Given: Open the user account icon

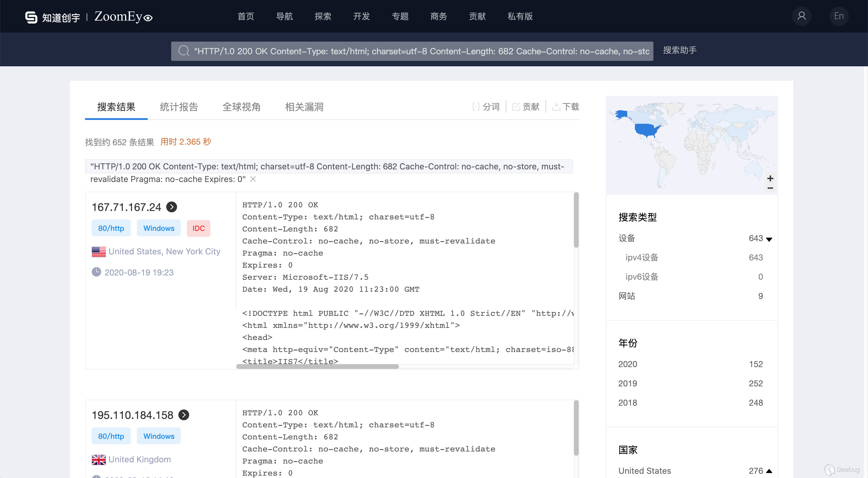Looking at the screenshot, I should point(801,16).
